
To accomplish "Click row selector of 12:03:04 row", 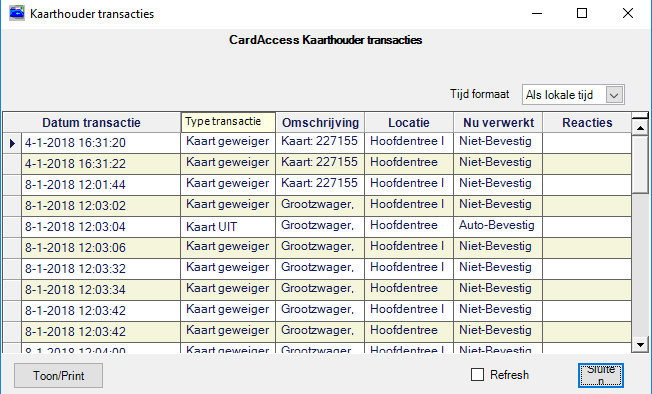I will [x=12, y=227].
